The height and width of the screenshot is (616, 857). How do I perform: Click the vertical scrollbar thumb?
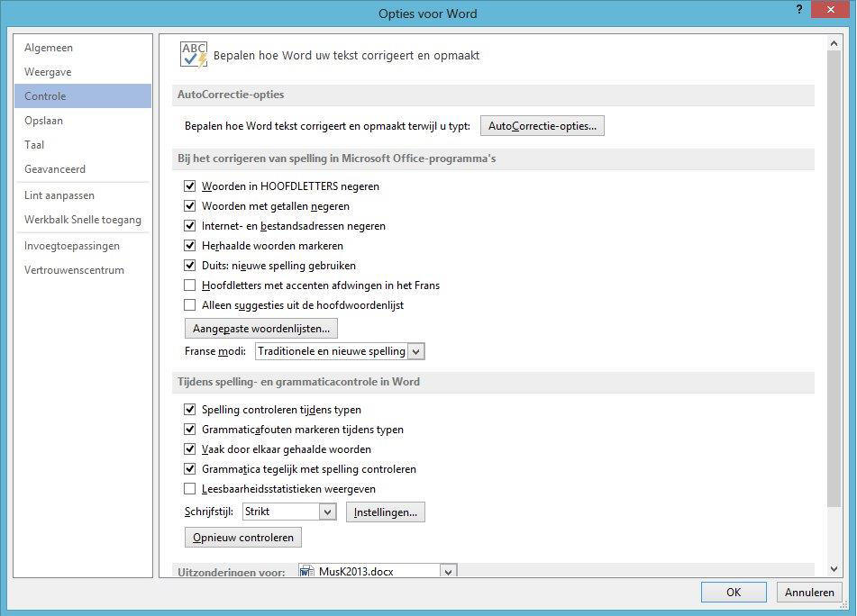834,278
